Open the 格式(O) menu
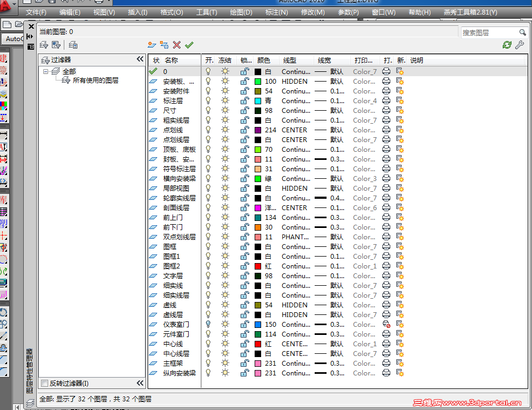This screenshot has width=532, height=410. click(172, 12)
